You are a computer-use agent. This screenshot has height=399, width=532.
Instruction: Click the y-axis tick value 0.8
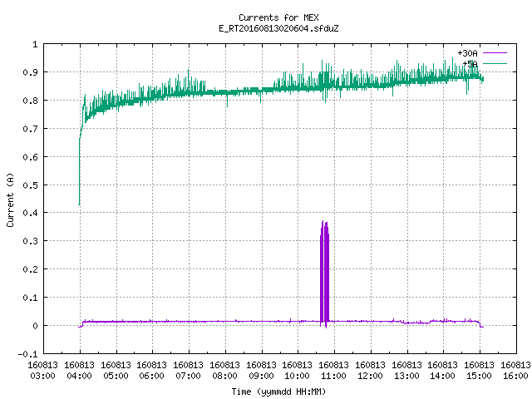[30, 101]
